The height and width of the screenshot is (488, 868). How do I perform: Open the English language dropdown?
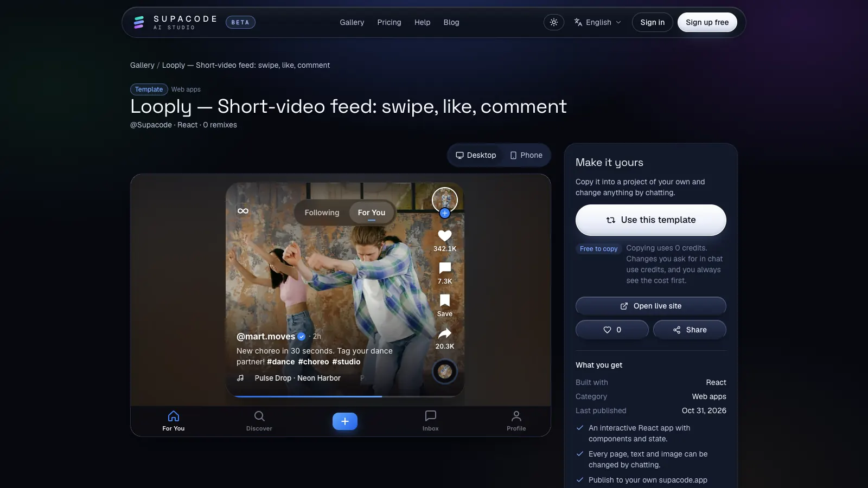598,22
